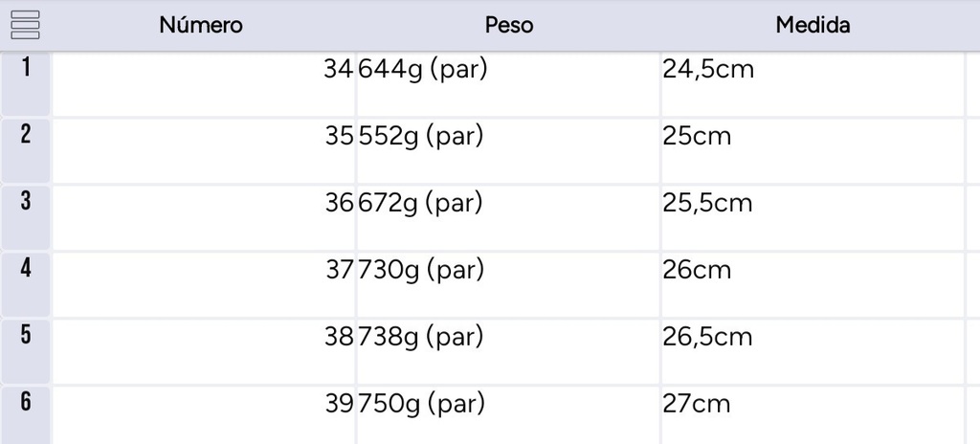Select the Número column header
The image size is (980, 444).
[x=201, y=25]
